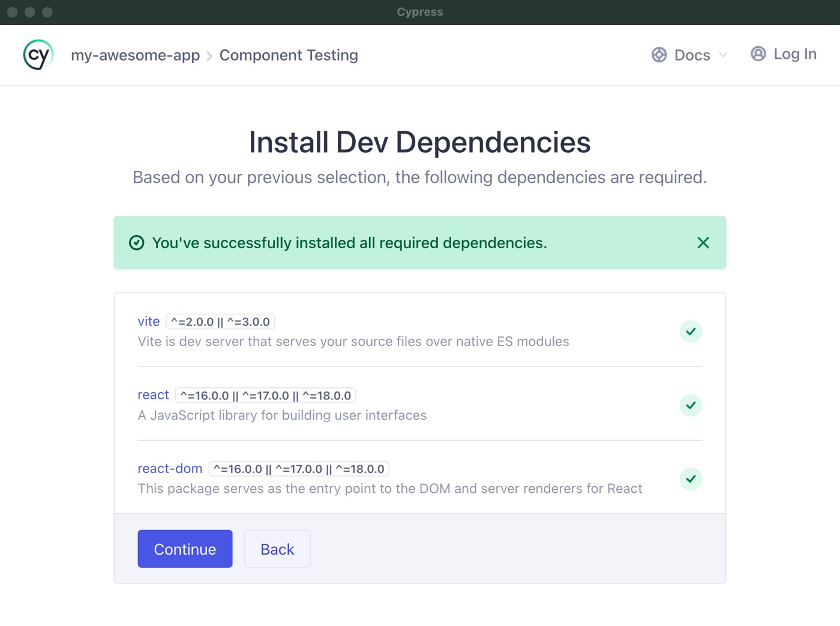This screenshot has width=840, height=626.
Task: Click the Cypress logo icon
Action: (x=37, y=55)
